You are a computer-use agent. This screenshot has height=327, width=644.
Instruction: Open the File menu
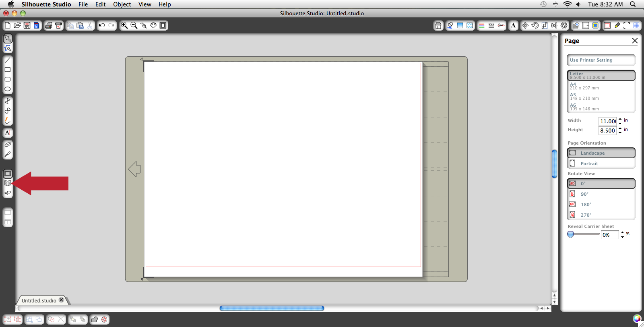[83, 4]
